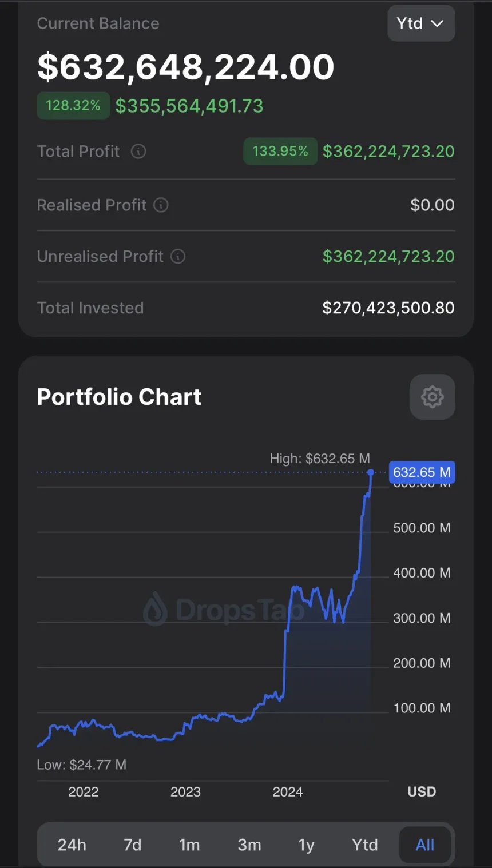Switch chart to 1m range
This screenshot has height=868, width=492.
(x=189, y=845)
